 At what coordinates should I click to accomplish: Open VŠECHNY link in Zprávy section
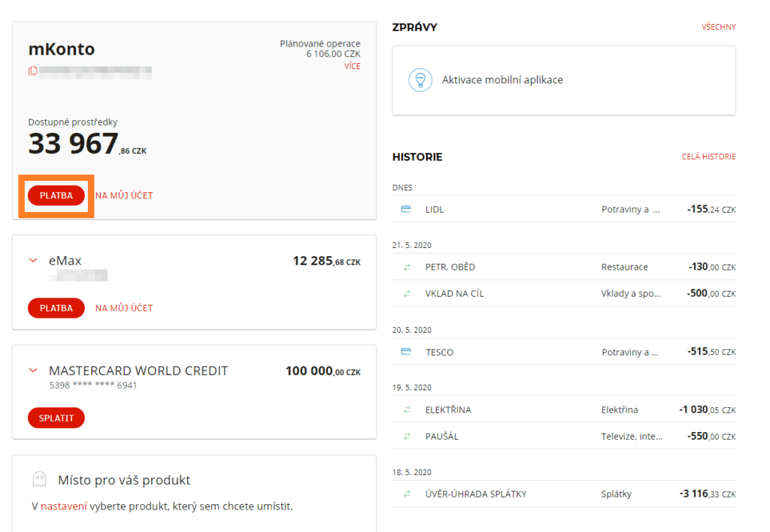[x=718, y=27]
